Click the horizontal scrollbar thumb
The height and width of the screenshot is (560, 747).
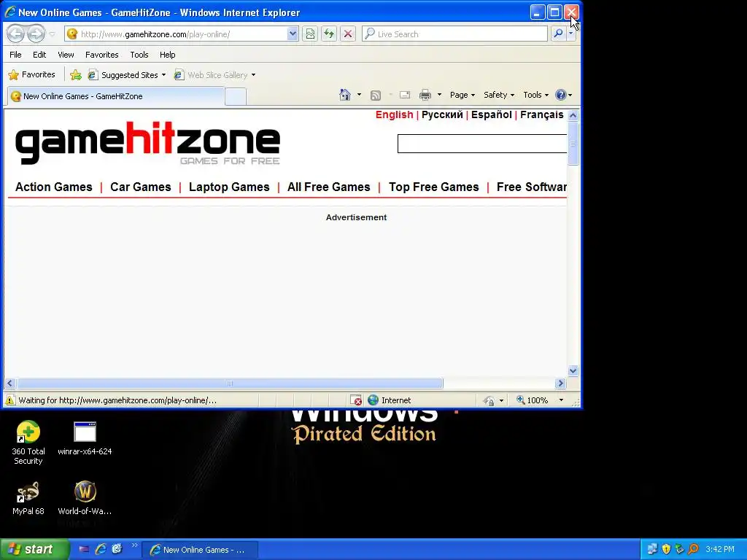[230, 383]
